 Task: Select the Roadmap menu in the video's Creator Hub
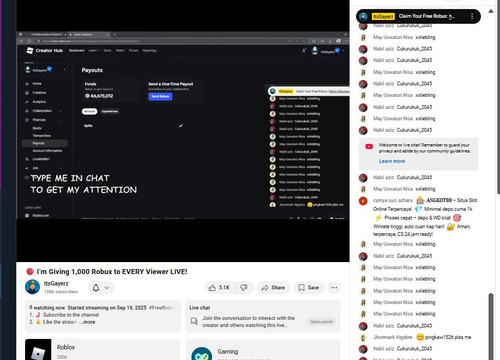tap(150, 51)
